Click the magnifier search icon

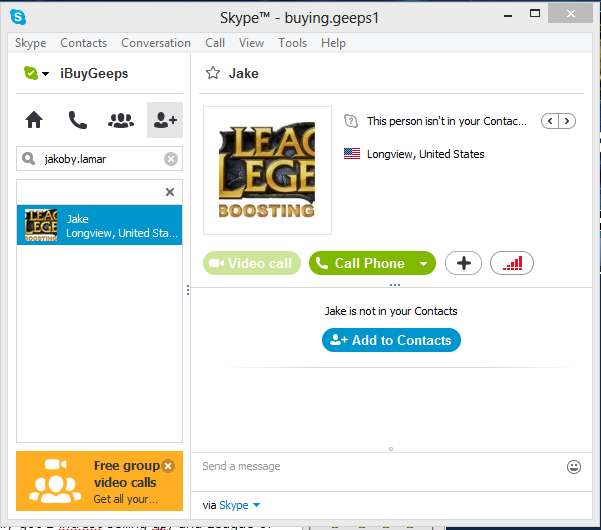[28, 158]
